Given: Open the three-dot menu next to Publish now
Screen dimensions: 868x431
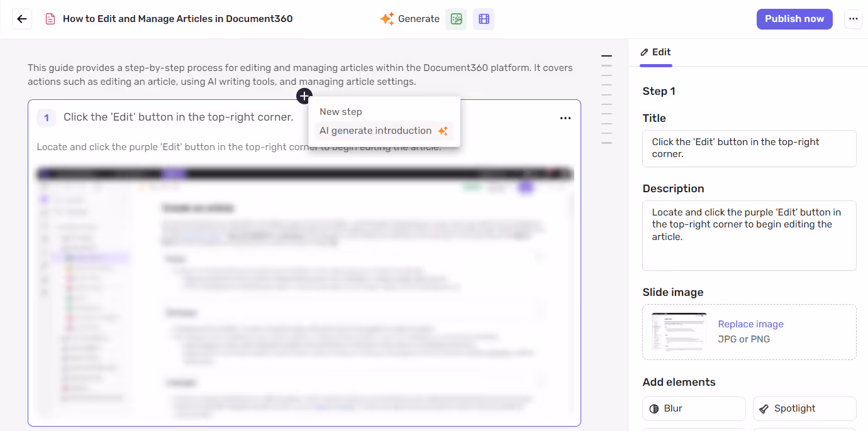Looking at the screenshot, I should coord(853,19).
